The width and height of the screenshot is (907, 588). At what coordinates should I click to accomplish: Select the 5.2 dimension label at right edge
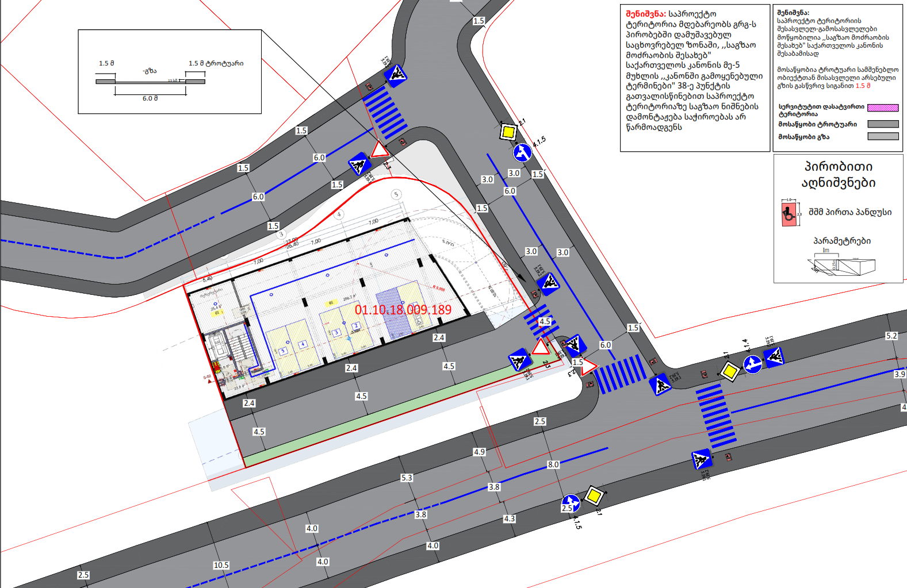click(x=891, y=336)
